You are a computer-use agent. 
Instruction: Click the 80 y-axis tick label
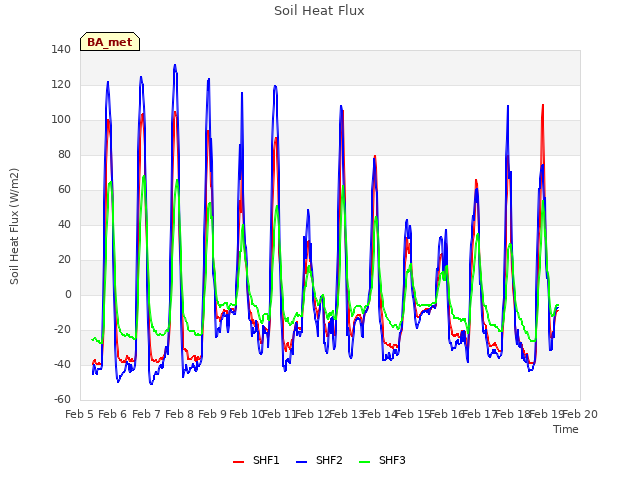(x=64, y=155)
